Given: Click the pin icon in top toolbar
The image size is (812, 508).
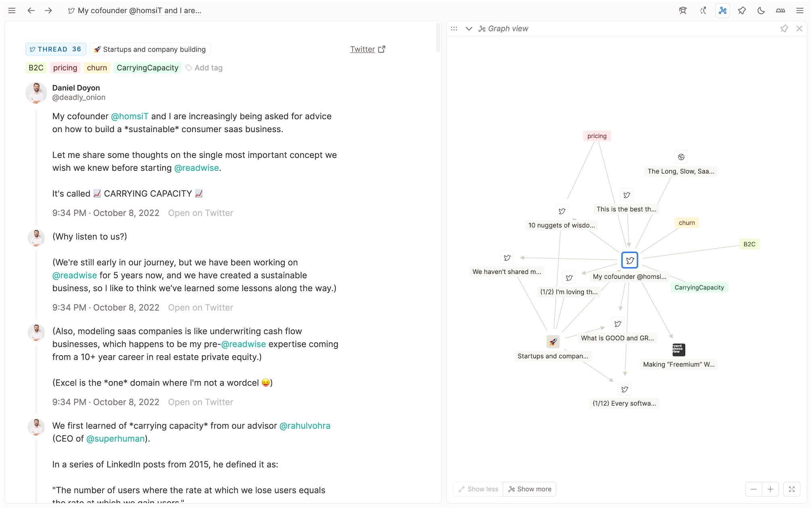Looking at the screenshot, I should pyautogui.click(x=742, y=10).
